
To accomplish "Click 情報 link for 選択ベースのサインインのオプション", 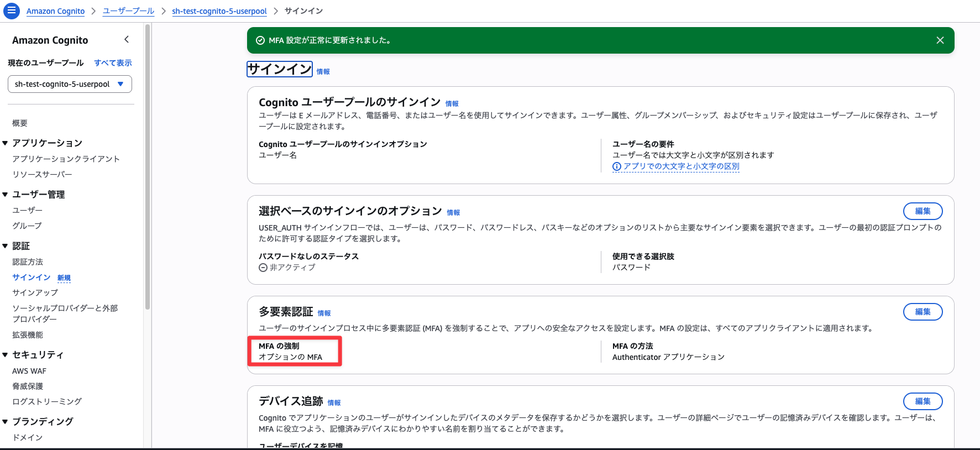I will (x=453, y=213).
